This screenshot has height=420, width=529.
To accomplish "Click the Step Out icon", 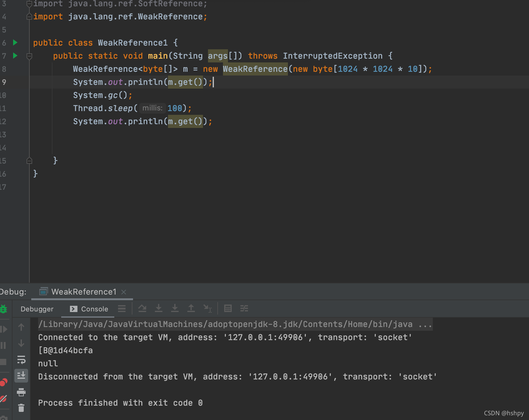I will coord(191,309).
